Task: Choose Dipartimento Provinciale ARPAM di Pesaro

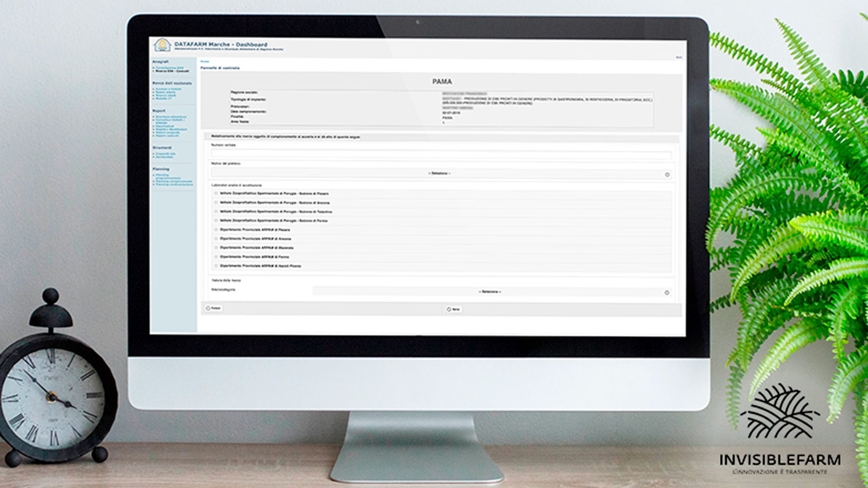Action: 216,230
